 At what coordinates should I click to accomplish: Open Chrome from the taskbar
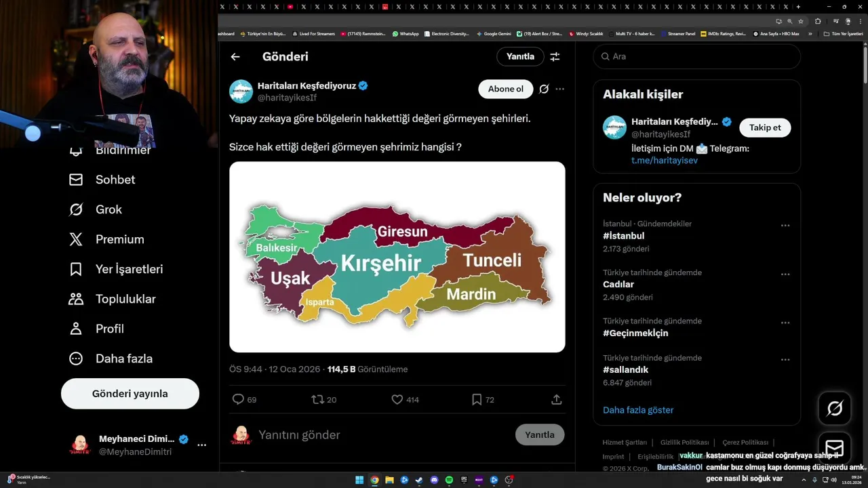click(x=374, y=480)
